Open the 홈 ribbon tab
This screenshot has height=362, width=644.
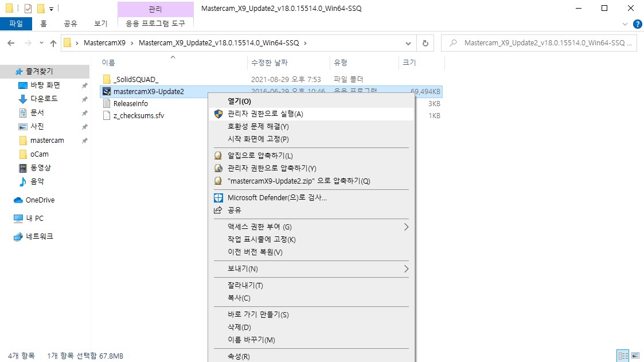(44, 24)
